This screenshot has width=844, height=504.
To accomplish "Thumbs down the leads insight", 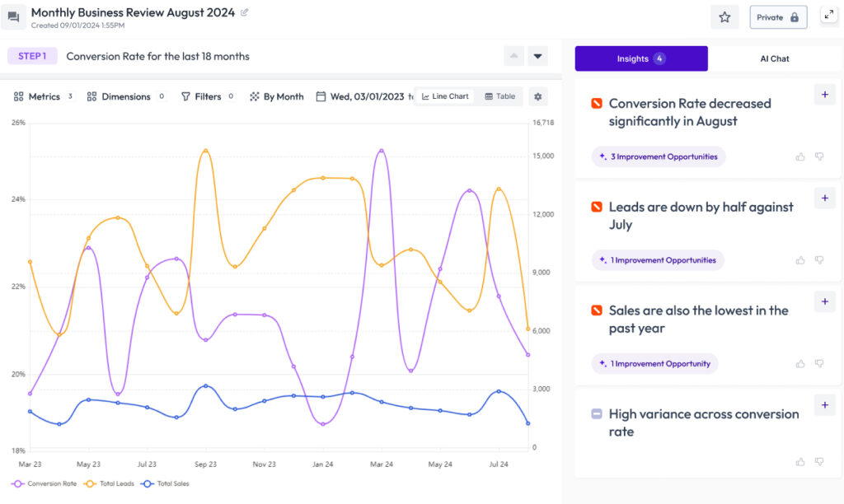I will 818,259.
